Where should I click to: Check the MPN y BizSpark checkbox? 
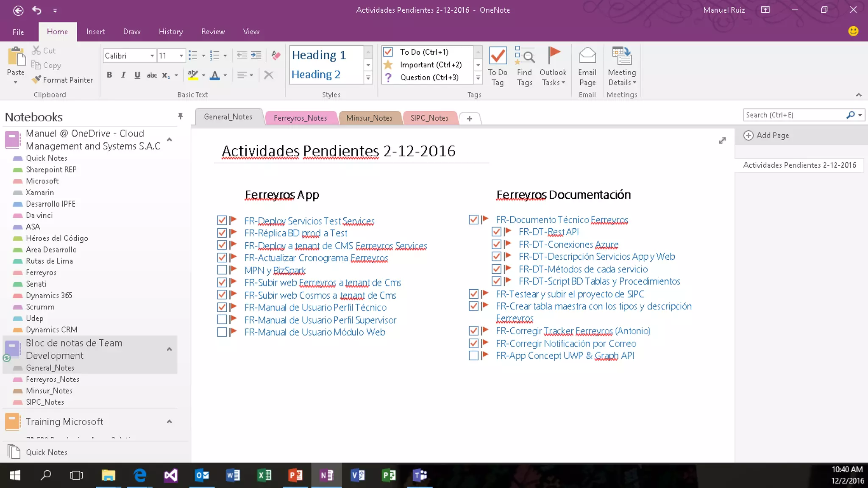[222, 270]
